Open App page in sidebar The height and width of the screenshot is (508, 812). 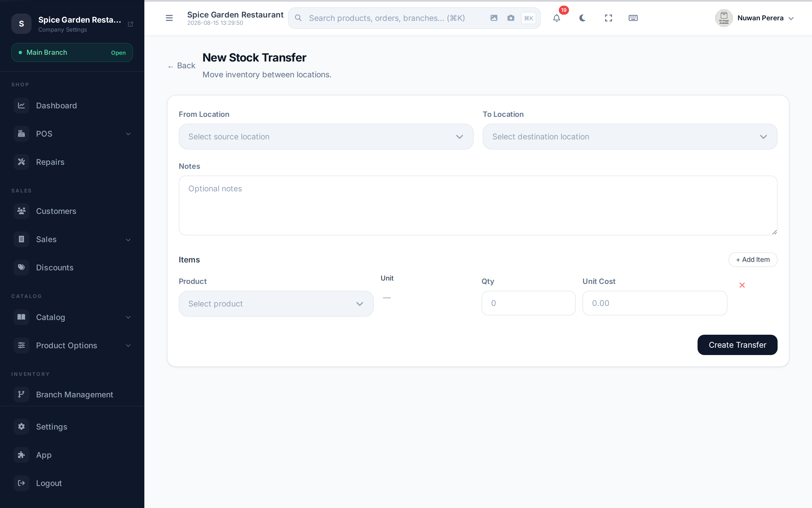tap(72, 455)
